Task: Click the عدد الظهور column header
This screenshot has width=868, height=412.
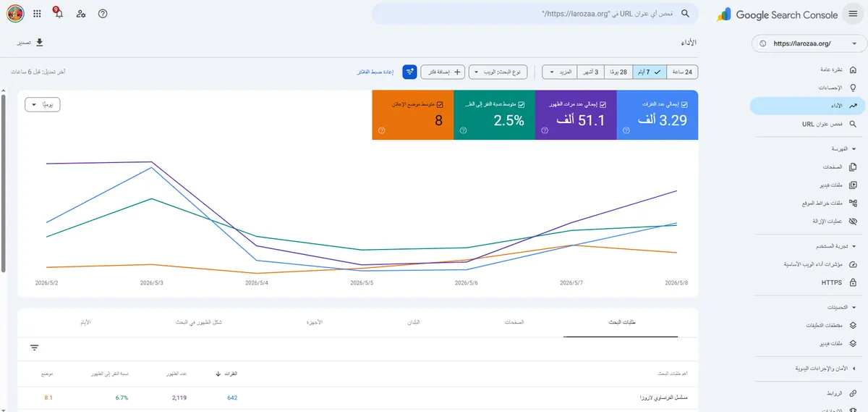Action: [178, 374]
